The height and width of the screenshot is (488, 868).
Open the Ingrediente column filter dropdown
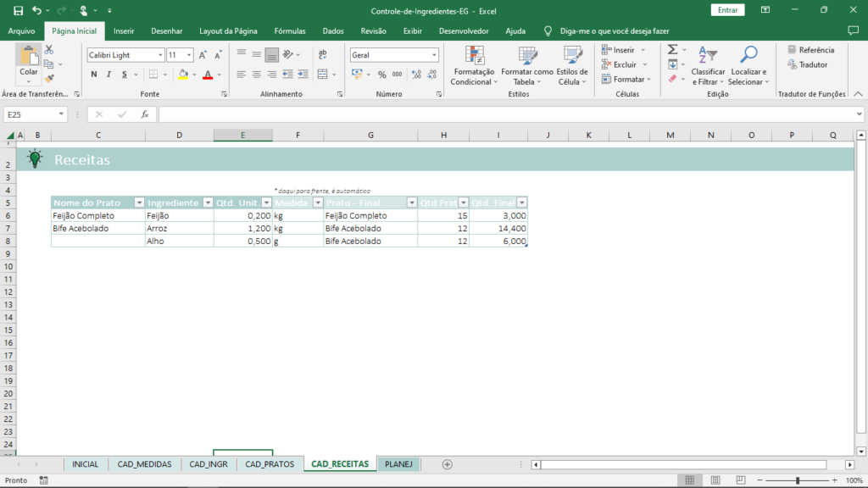tap(209, 202)
